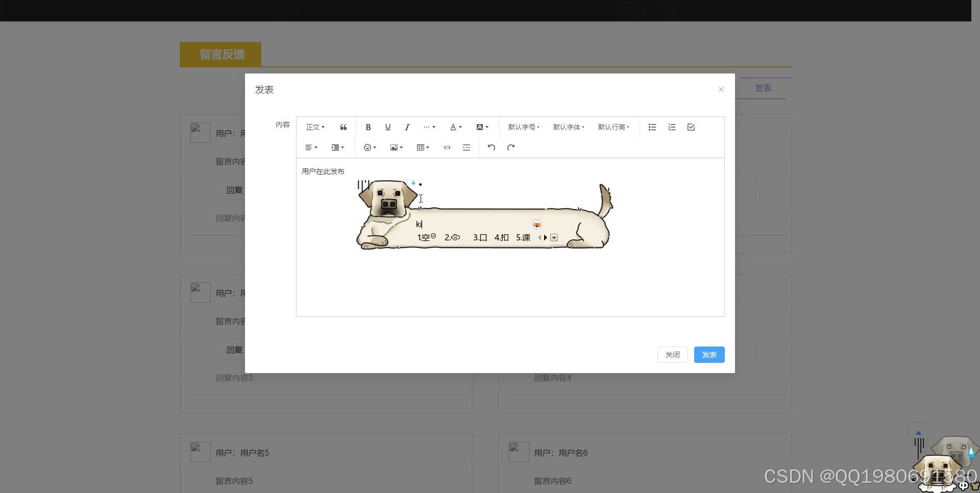Open the more text styles menu

[429, 127]
